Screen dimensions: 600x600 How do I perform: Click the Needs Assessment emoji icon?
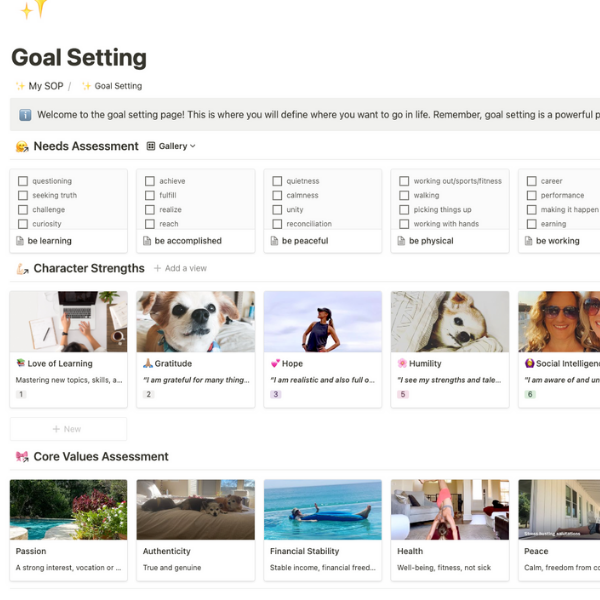click(21, 147)
